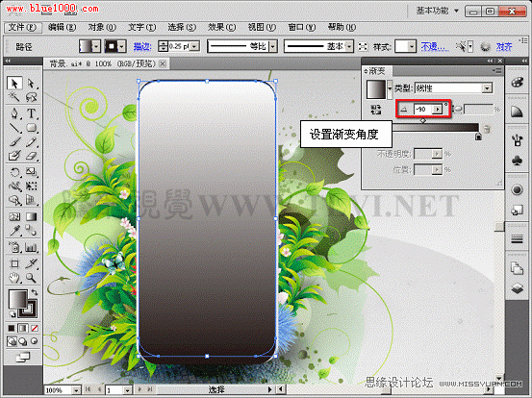Select the Hand tool
This screenshot has height=398, width=532.
point(14,278)
